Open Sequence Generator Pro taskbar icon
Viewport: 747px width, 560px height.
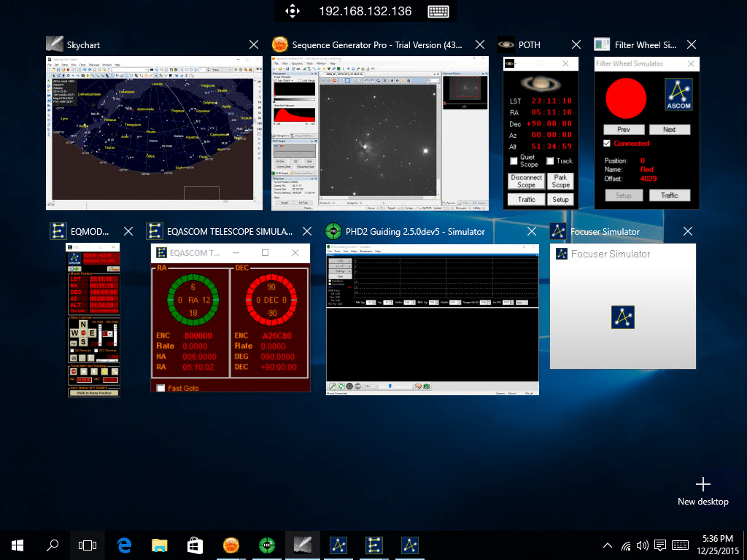tap(231, 545)
